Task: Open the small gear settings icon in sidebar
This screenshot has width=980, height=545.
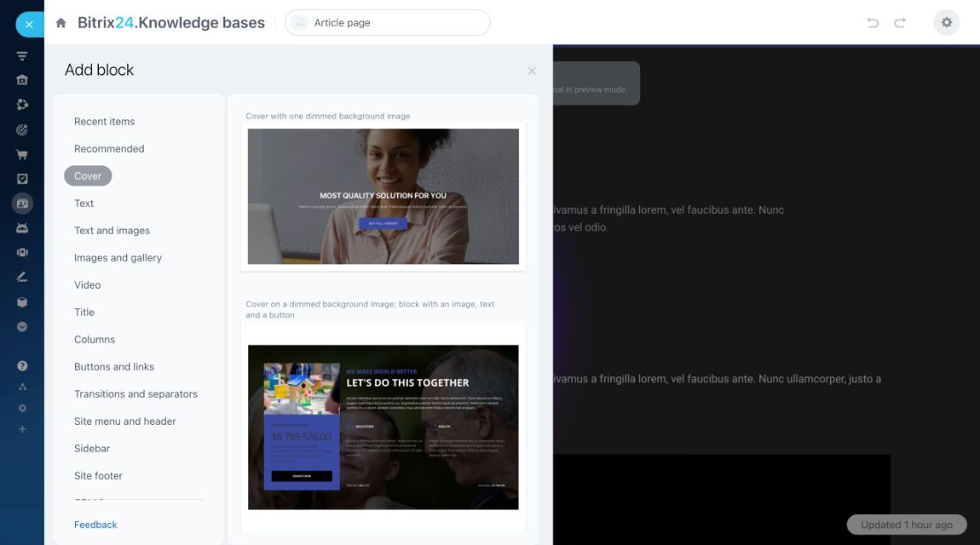Action: pos(22,408)
